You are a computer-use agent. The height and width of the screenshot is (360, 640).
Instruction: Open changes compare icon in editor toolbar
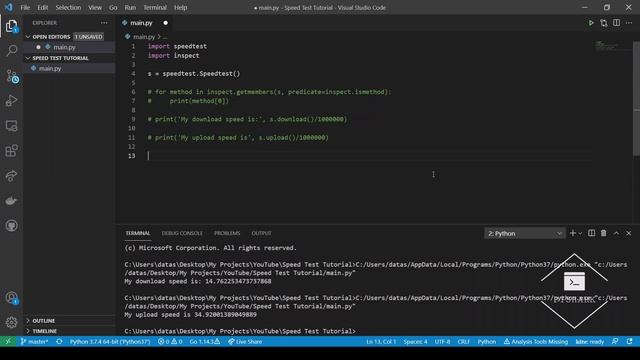[604, 23]
